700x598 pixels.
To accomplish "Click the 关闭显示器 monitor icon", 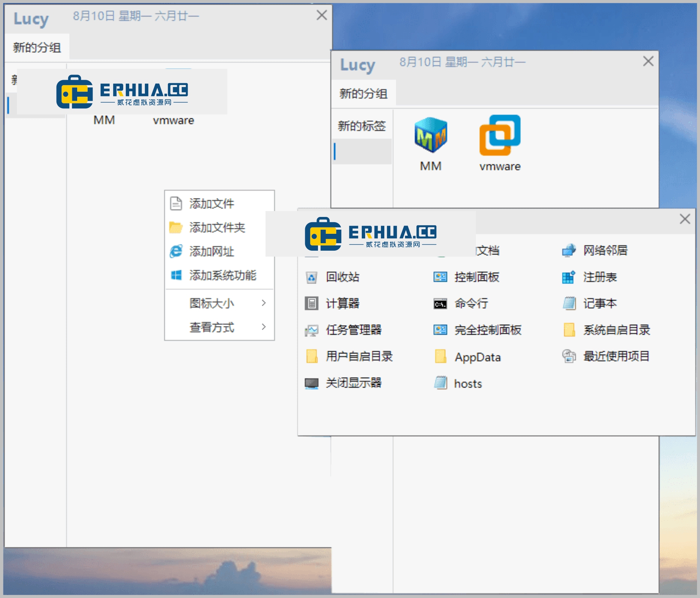I will click(311, 383).
